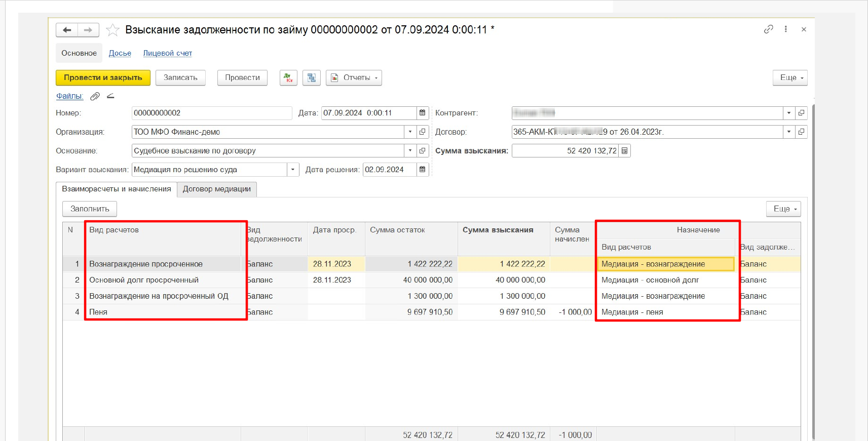
Task: Open the vertical three-dot menu in header
Action: click(786, 29)
